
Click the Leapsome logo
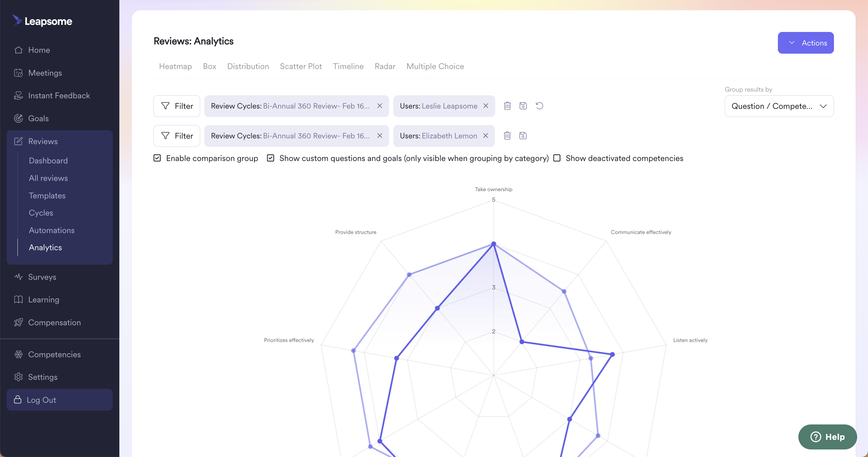tap(42, 21)
